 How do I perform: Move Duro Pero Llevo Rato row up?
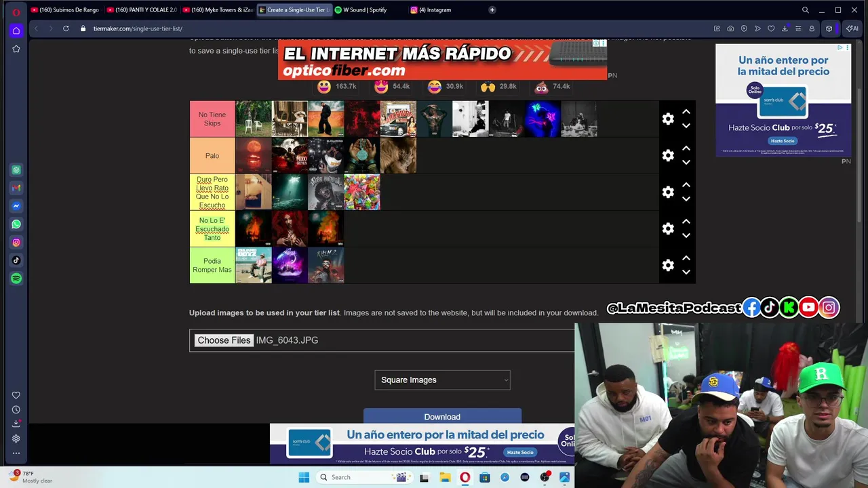point(686,185)
